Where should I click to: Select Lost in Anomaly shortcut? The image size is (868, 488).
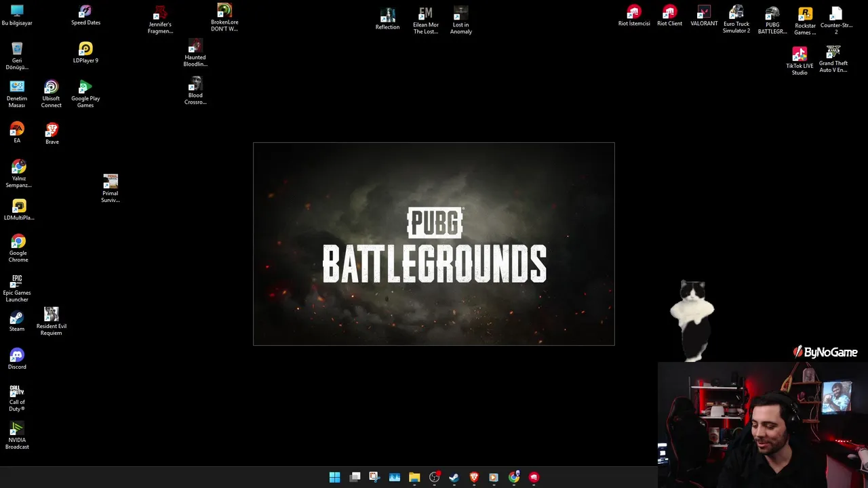[460, 20]
